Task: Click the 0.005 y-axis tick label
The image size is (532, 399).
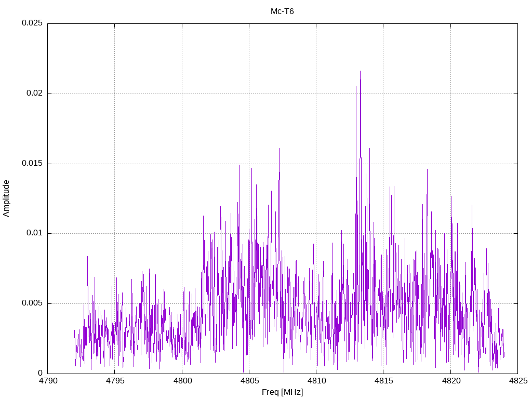Action: coord(32,303)
